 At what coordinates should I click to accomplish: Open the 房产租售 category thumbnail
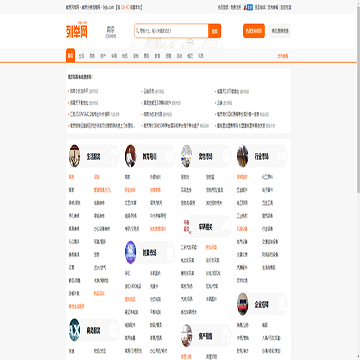187,335
